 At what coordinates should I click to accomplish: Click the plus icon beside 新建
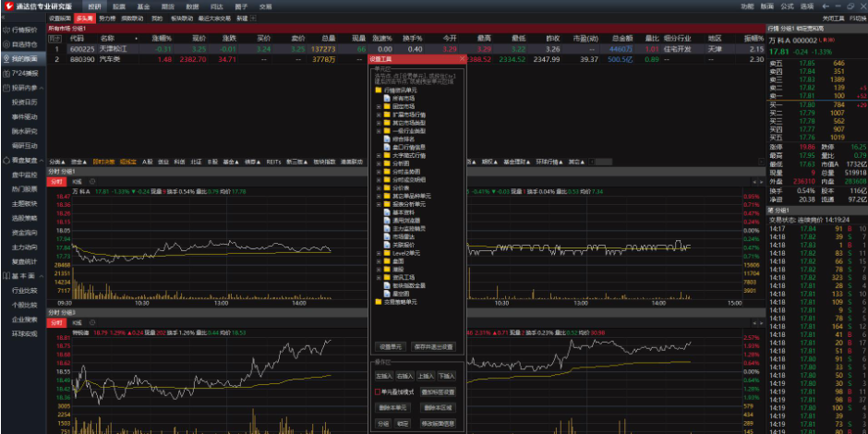[x=253, y=18]
